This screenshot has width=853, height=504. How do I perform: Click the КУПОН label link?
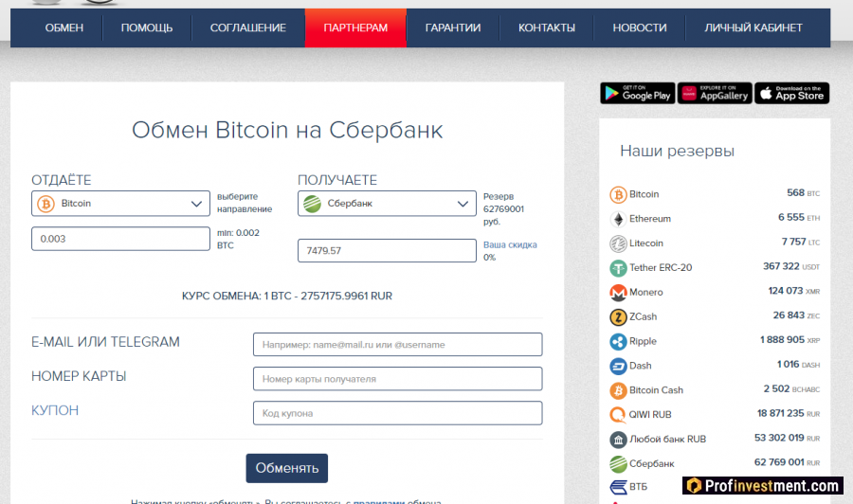pyautogui.click(x=55, y=410)
